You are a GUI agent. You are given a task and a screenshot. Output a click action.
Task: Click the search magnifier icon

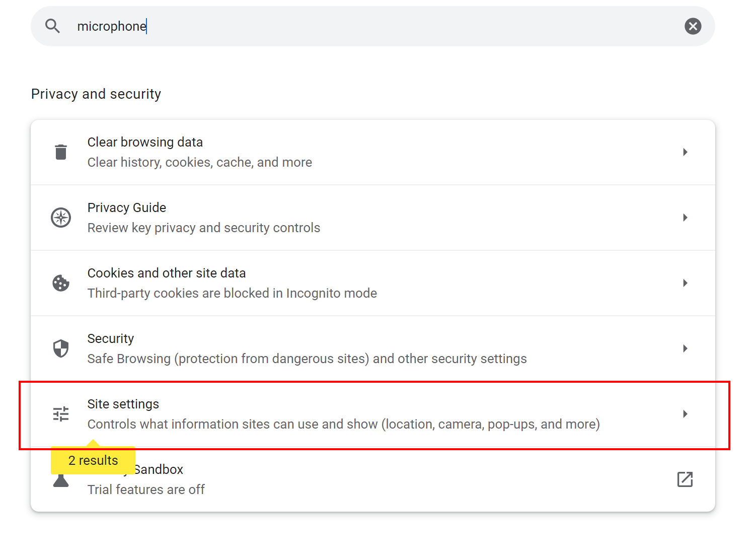point(52,26)
